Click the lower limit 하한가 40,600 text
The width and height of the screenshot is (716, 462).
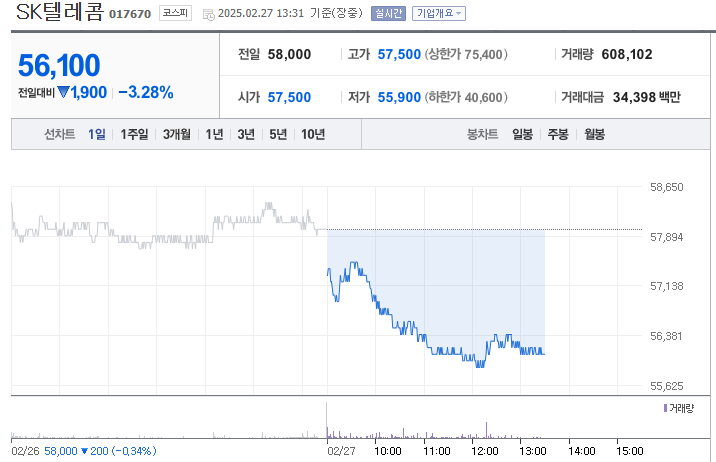(466, 97)
